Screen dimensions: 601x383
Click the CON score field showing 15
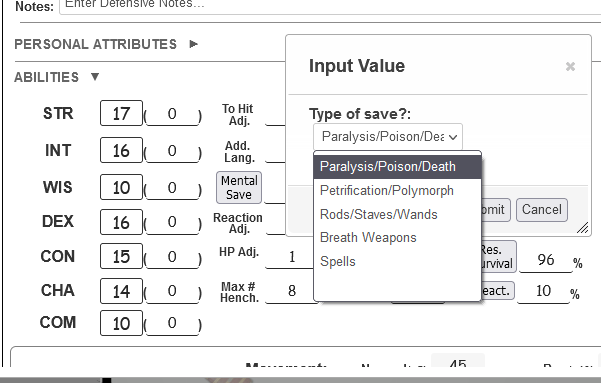coord(121,256)
